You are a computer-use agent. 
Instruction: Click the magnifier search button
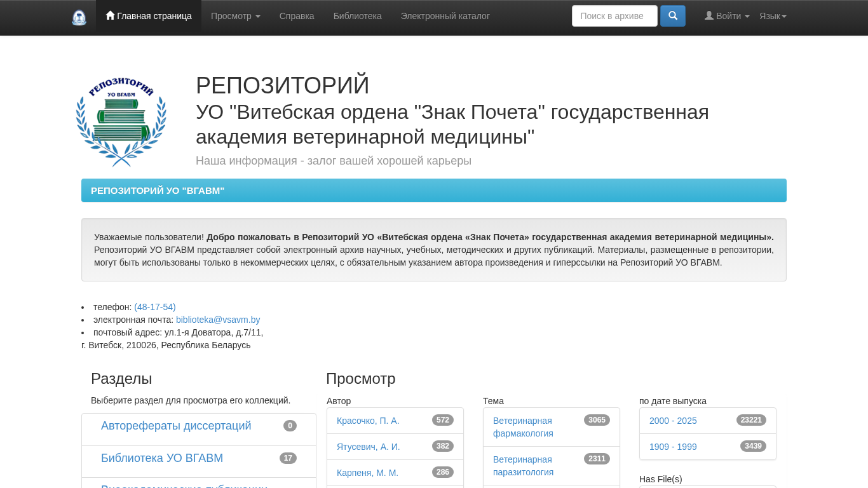[x=672, y=16]
